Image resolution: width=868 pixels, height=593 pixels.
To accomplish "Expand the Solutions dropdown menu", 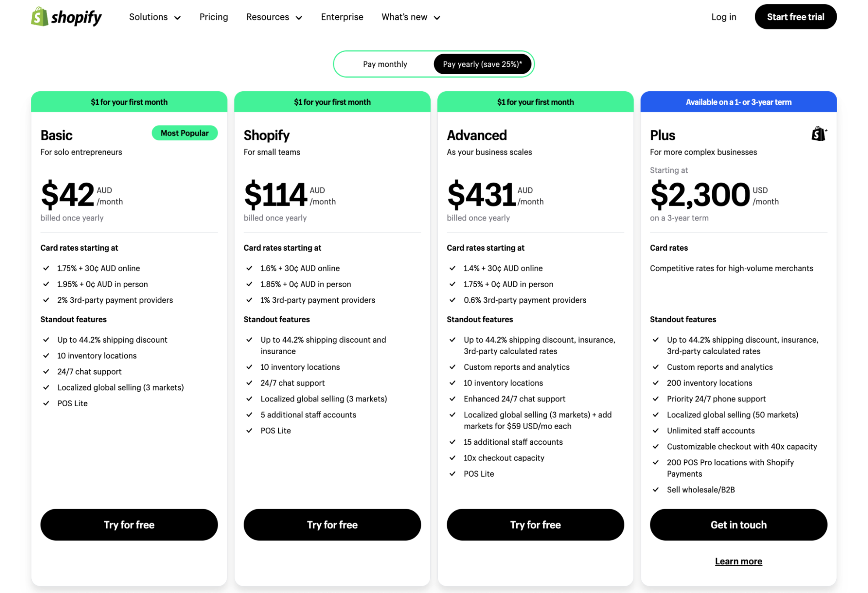I will tap(155, 17).
